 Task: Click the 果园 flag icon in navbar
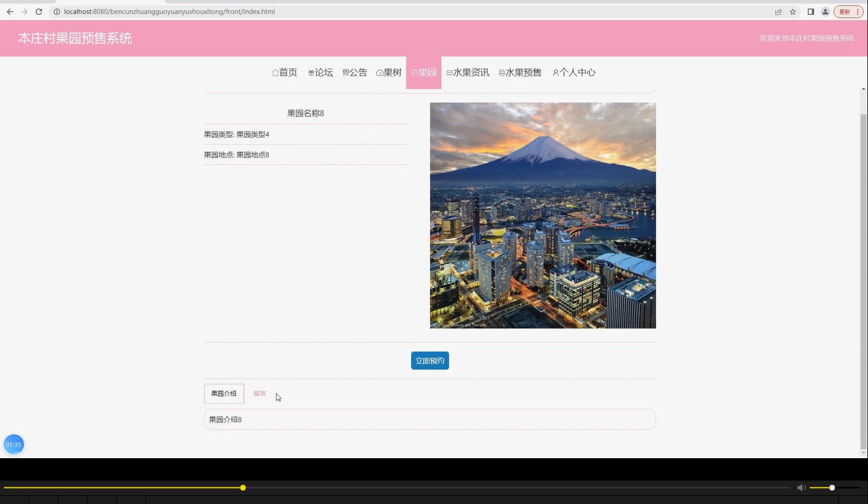tap(415, 72)
